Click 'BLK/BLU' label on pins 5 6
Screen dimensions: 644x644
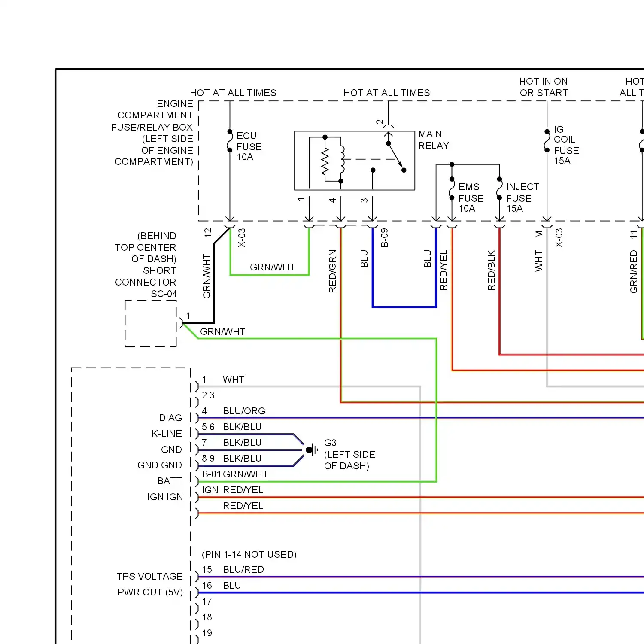click(242, 427)
